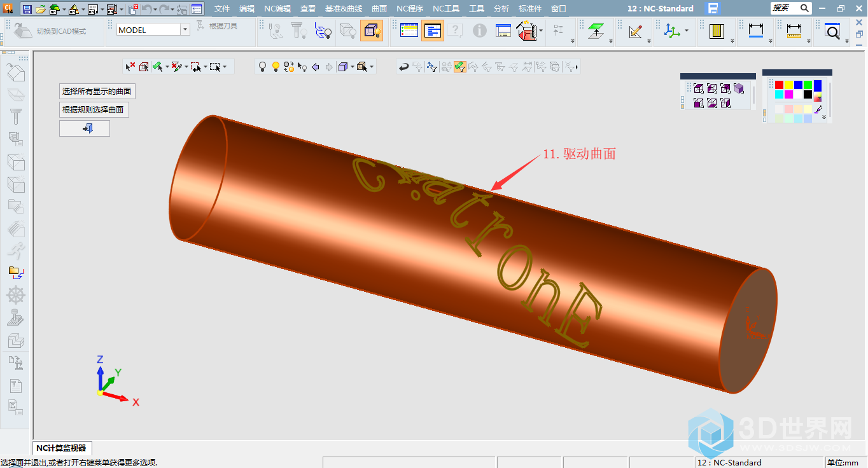Click 根据规则选择曲面 button

(x=93, y=110)
